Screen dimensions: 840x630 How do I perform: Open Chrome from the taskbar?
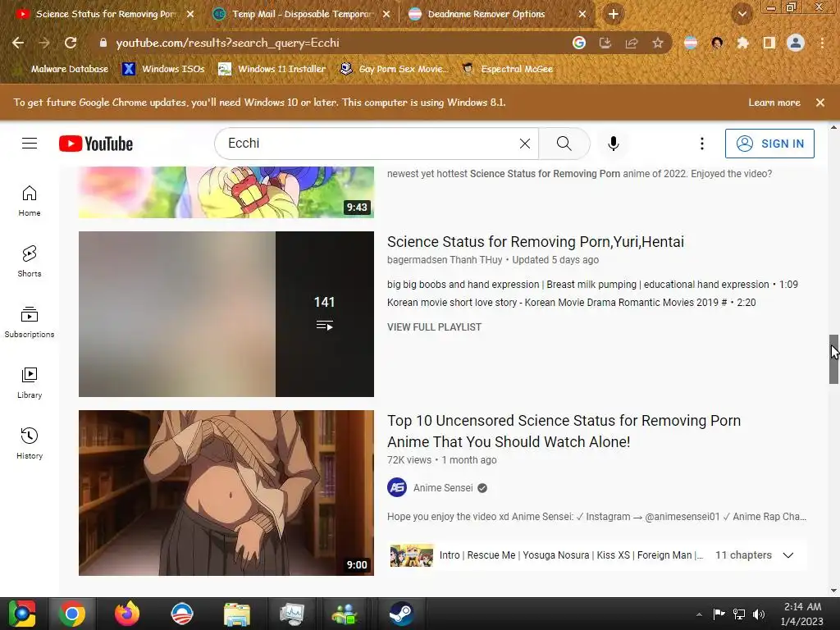(72, 614)
